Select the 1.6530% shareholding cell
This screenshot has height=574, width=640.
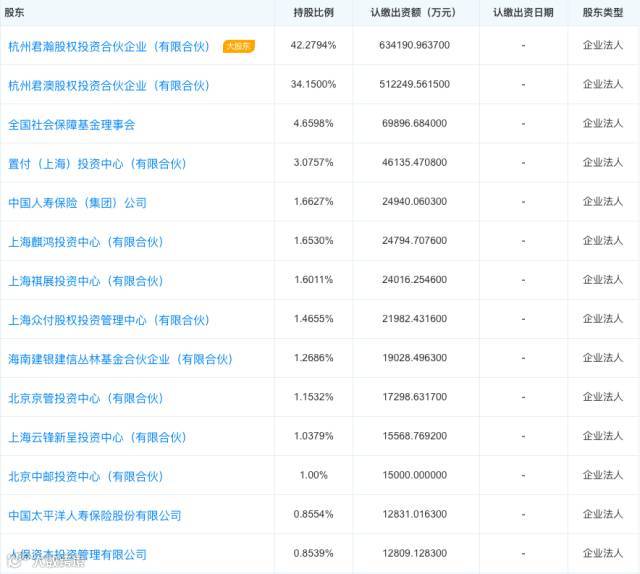(313, 241)
